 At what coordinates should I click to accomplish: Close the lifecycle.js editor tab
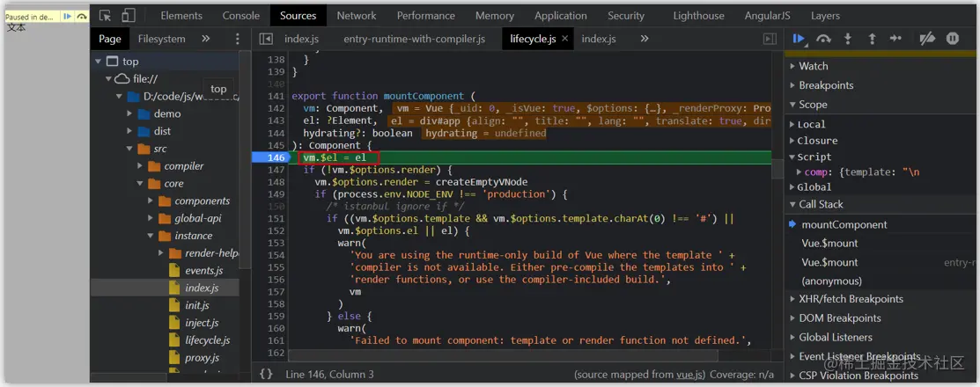tap(565, 39)
